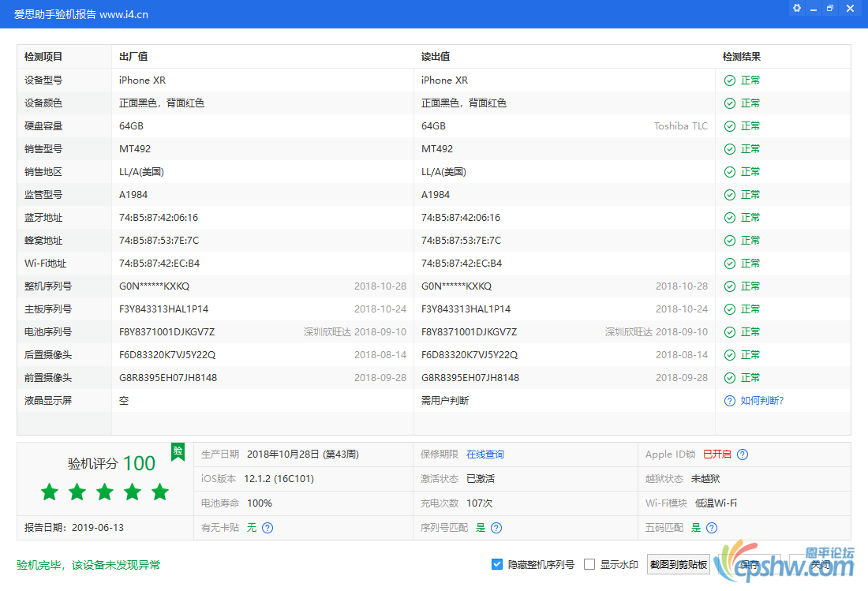The height and width of the screenshot is (591, 868).
Task: Click the 检测结果 column header
Action: point(741,57)
